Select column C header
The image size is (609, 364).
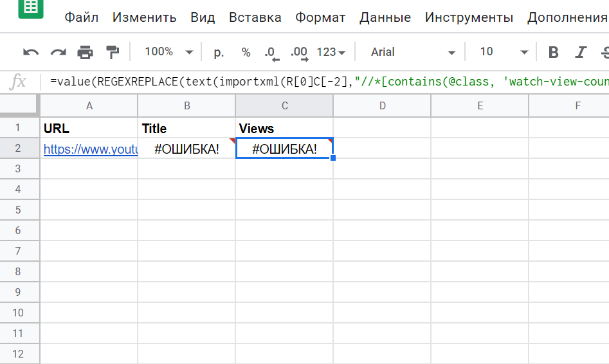(x=284, y=105)
